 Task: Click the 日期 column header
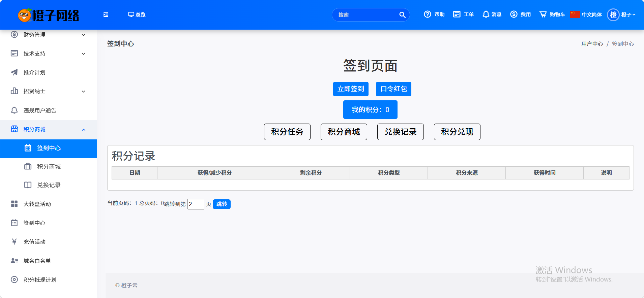tap(135, 173)
